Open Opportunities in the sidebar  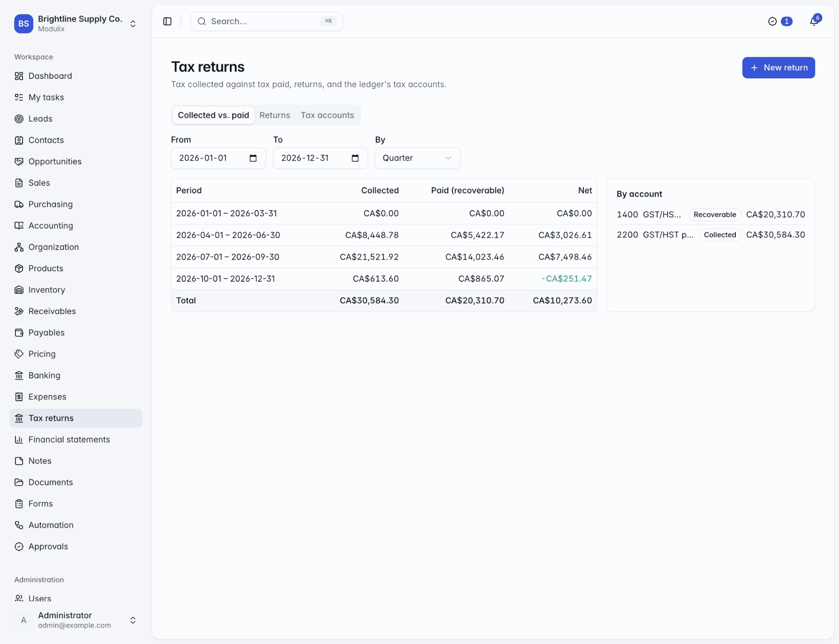tap(76, 161)
